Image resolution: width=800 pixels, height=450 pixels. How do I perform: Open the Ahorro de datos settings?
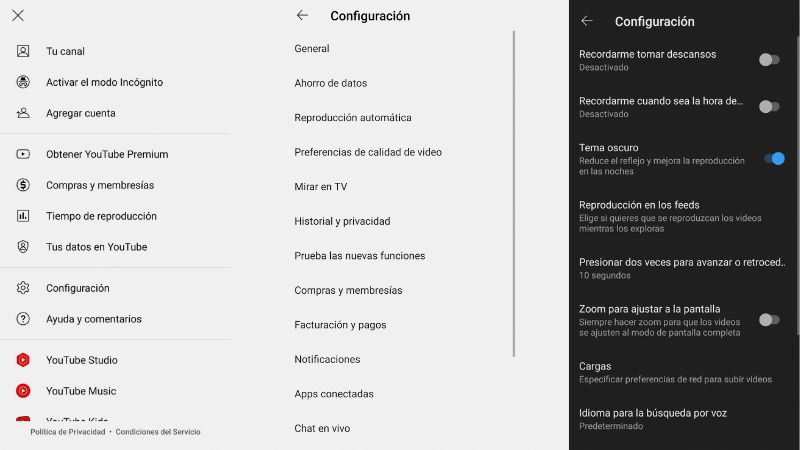[331, 83]
